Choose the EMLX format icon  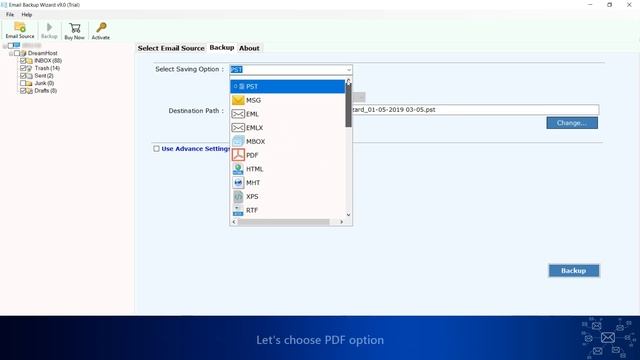click(238, 128)
